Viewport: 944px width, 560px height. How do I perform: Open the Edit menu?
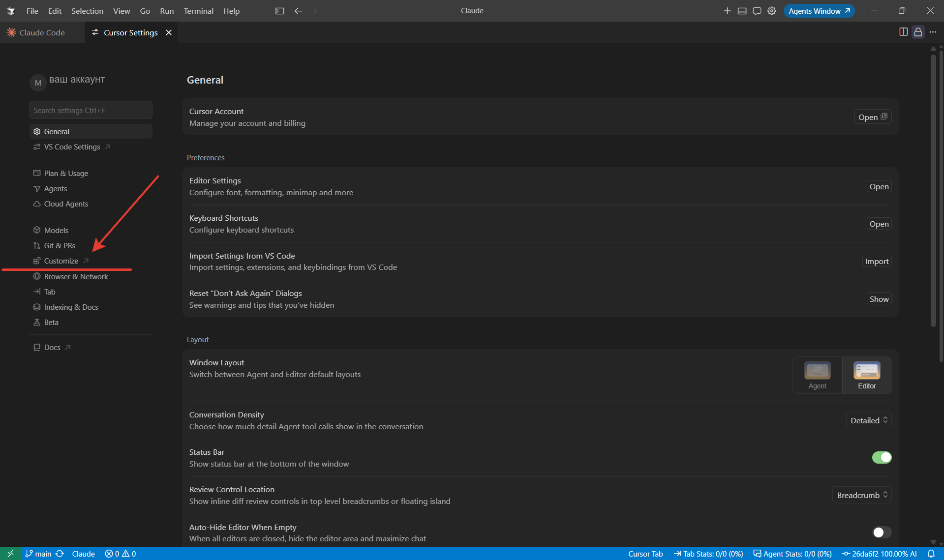[x=55, y=11]
